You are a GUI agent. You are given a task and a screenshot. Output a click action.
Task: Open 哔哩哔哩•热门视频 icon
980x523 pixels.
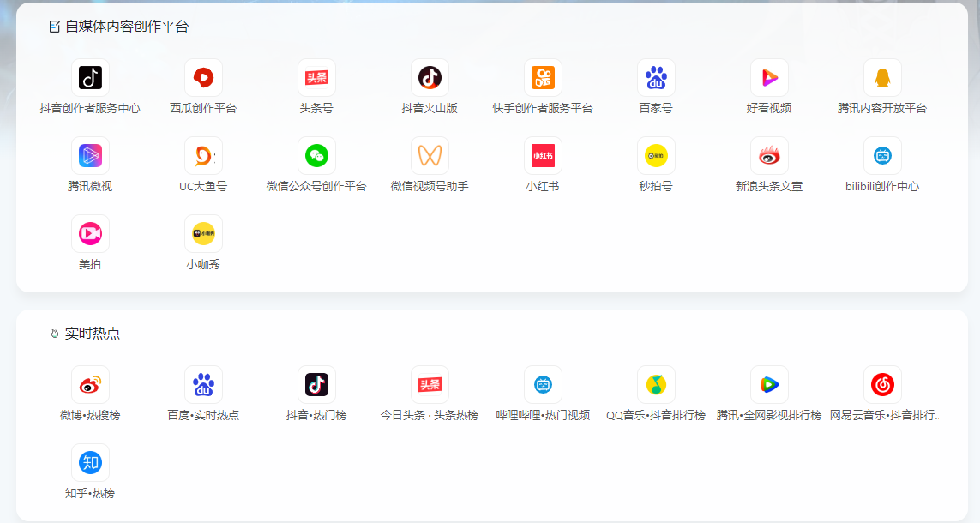coord(543,384)
